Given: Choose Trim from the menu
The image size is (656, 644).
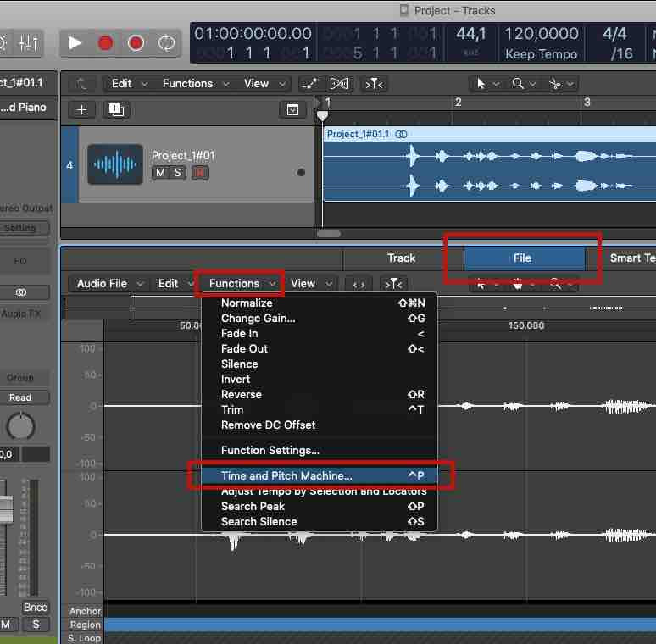Looking at the screenshot, I should click(320, 410).
